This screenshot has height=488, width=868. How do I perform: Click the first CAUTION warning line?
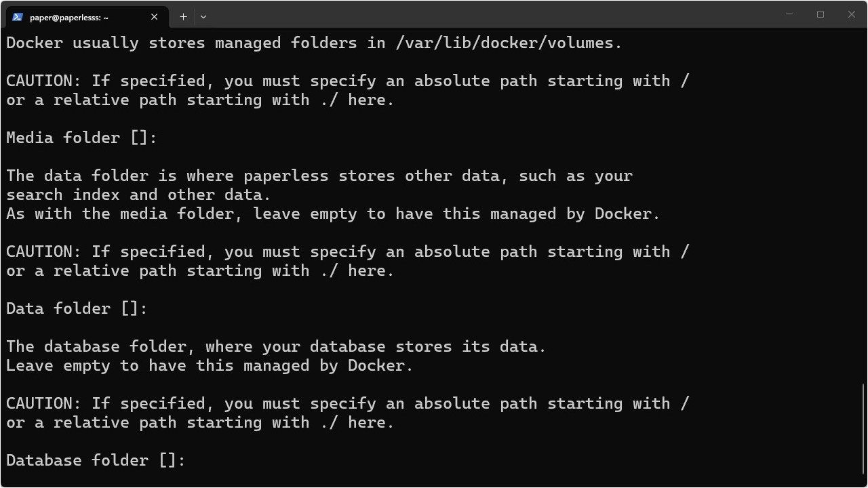(x=348, y=81)
